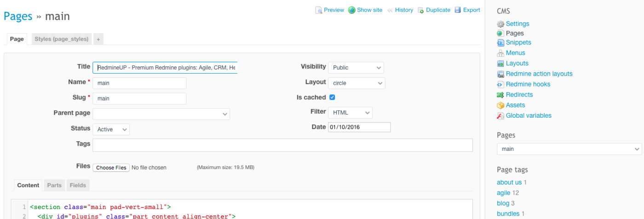The width and height of the screenshot is (644, 219).
Task: Focus the Title text field
Action: click(165, 68)
